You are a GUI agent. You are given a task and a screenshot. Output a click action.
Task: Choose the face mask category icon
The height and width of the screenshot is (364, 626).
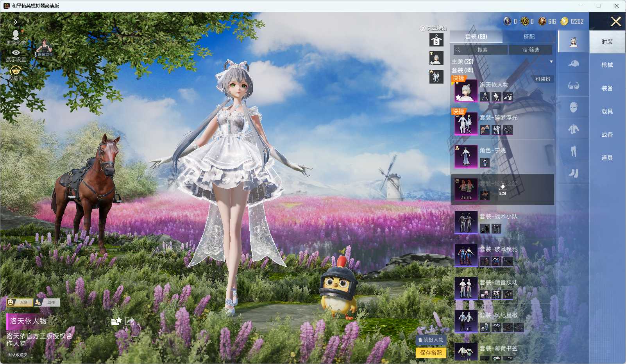click(573, 107)
